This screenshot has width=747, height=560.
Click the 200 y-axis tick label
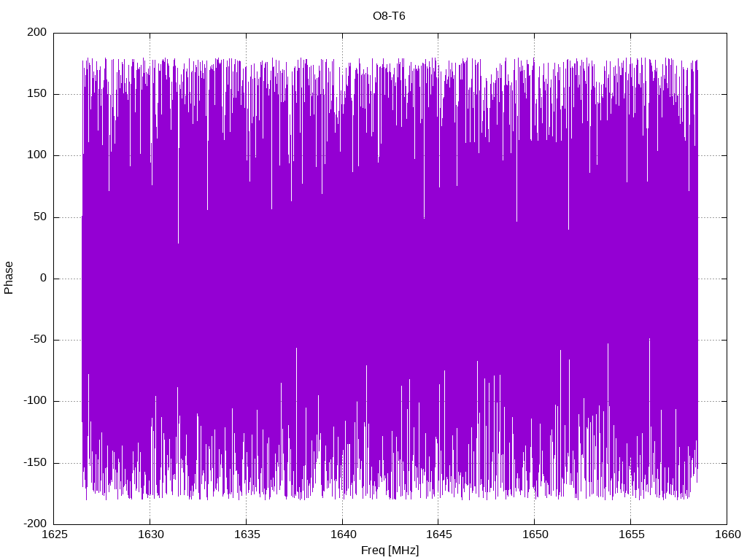(37, 32)
